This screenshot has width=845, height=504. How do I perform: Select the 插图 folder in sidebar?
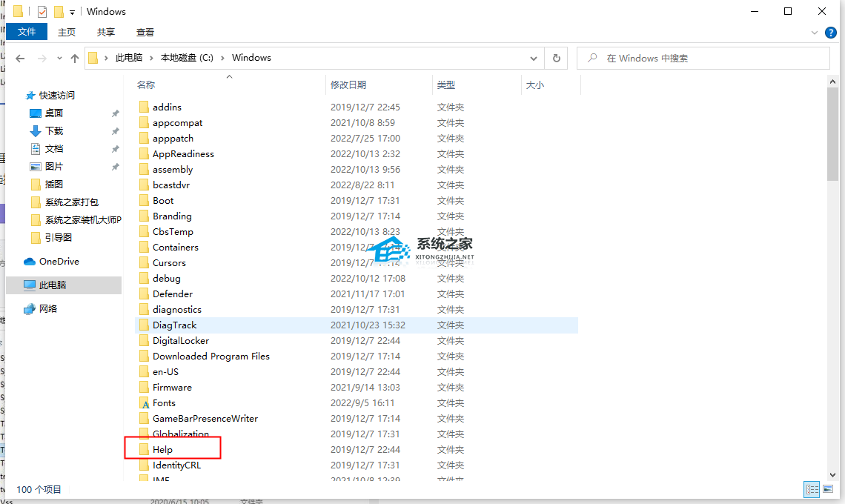(54, 185)
